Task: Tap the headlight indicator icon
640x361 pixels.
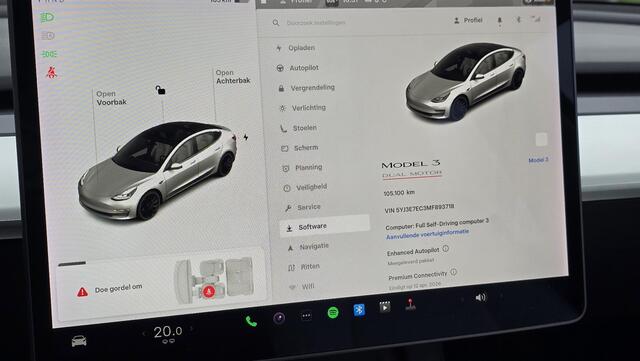Action: [47, 18]
